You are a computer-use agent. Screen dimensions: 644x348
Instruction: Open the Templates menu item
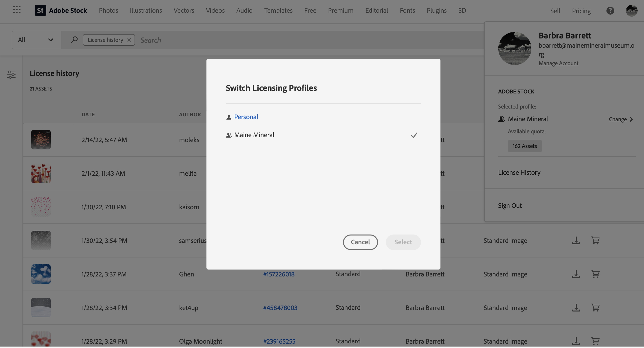(x=278, y=10)
